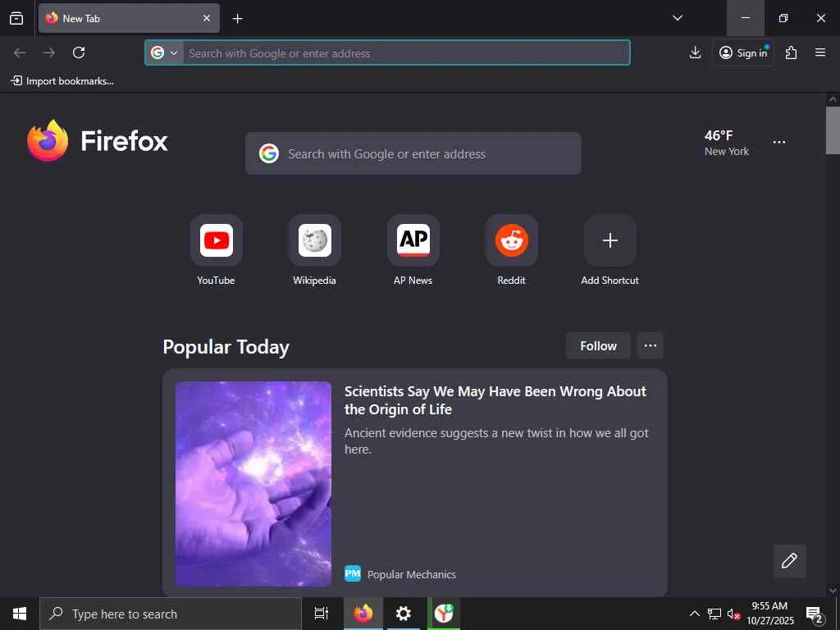Open the 46°F New York weather widget
This screenshot has width=840, height=630.
click(727, 143)
